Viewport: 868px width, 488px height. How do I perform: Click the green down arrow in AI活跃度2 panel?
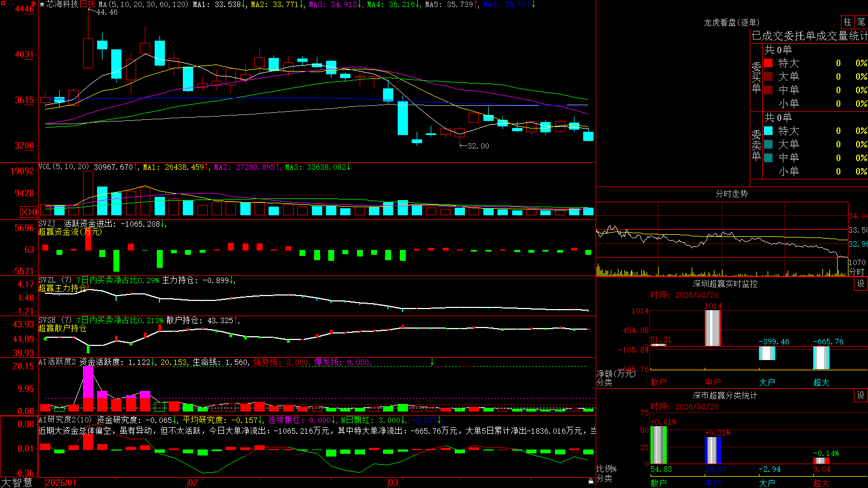(432, 361)
